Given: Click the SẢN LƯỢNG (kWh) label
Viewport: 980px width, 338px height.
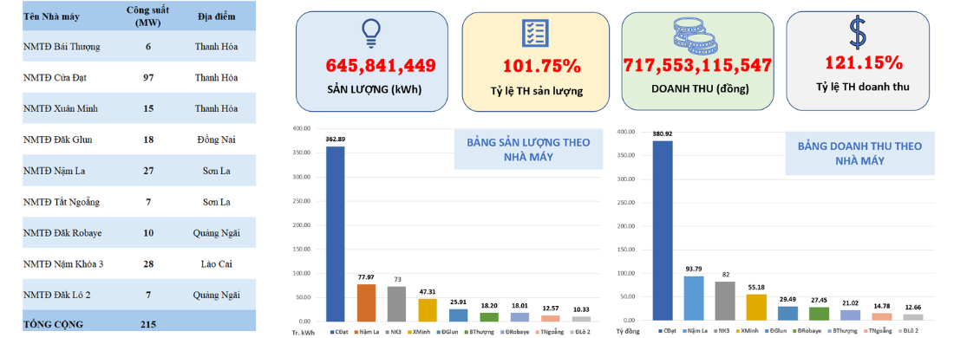Looking at the screenshot, I should point(375,88).
